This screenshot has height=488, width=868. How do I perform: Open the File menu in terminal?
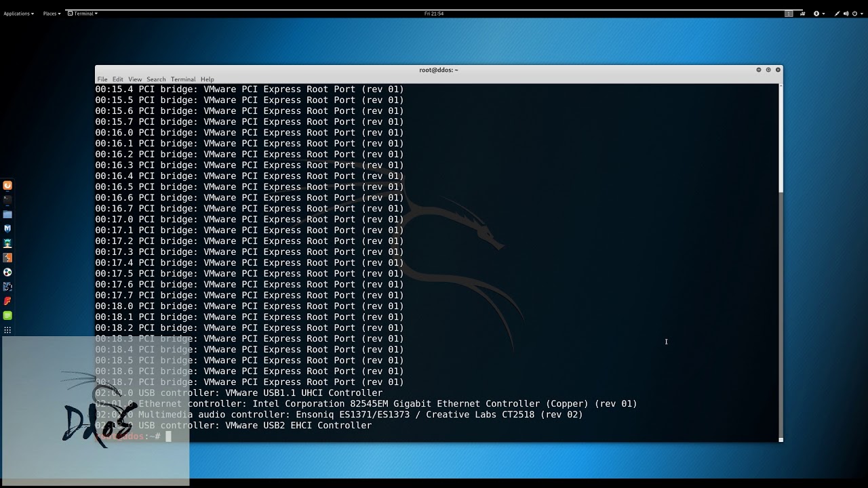point(102,79)
